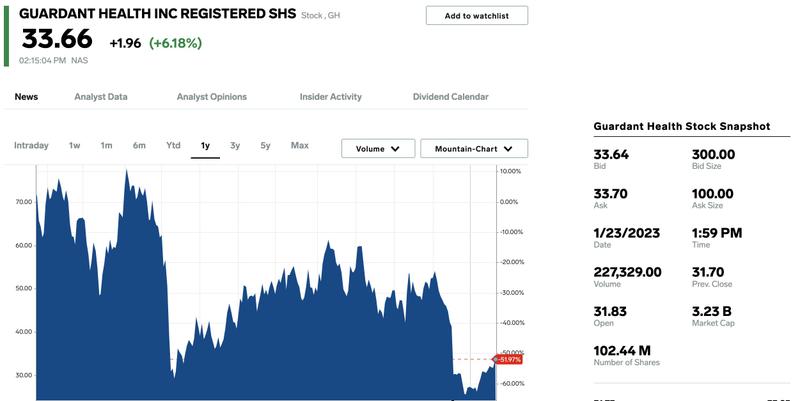
Task: Click the 70.00 price axis label
Action: [23, 202]
